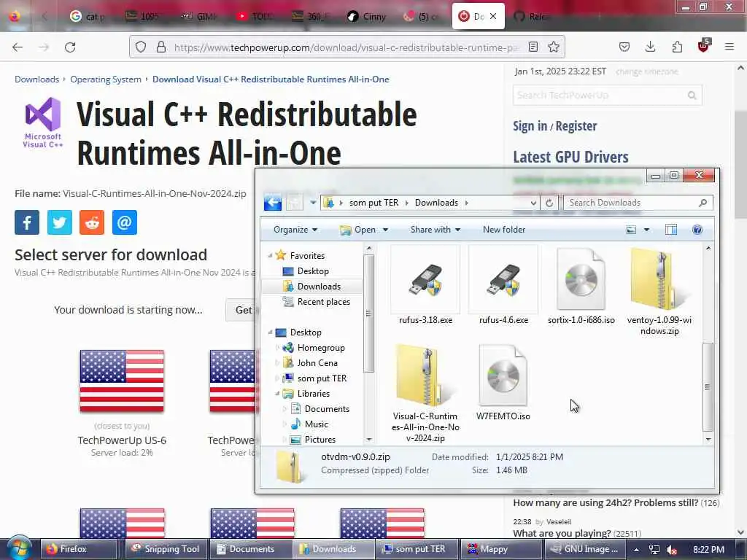Viewport: 747px width, 560px height.
Task: Toggle the Explorer preview pane icon
Action: 671,230
